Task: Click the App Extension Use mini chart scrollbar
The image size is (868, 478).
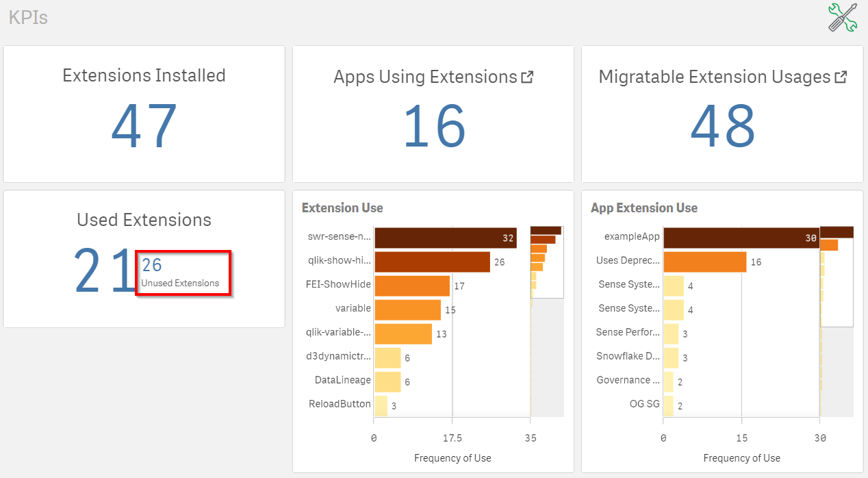Action: (x=837, y=276)
